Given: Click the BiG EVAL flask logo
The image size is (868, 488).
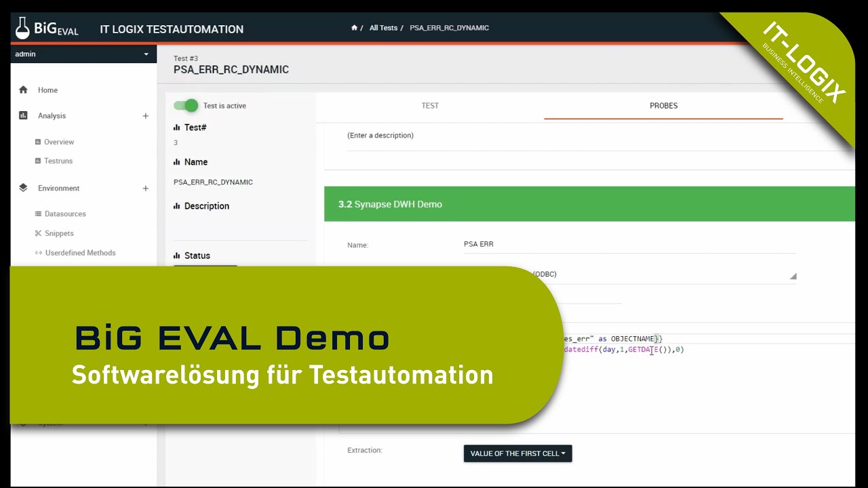Looking at the screenshot, I should click(47, 28).
